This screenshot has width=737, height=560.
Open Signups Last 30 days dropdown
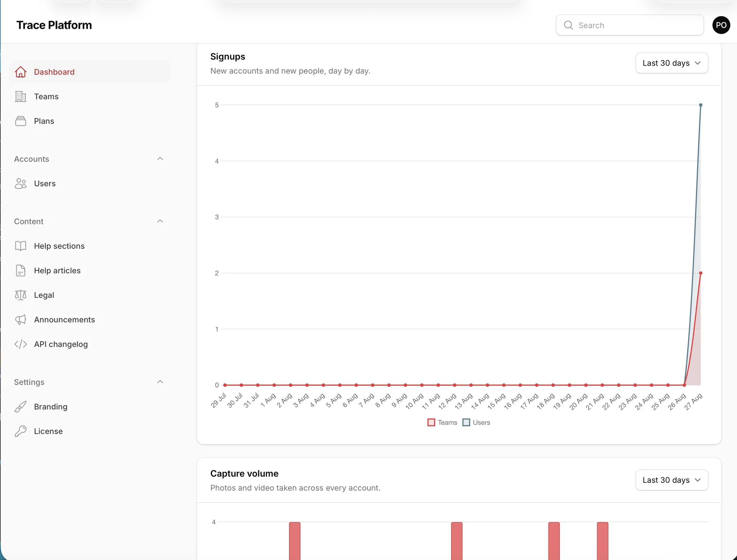672,63
